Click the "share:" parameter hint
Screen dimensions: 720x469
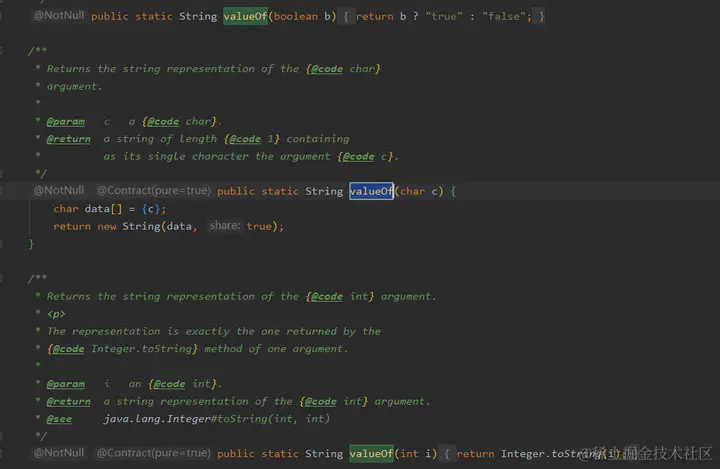pyautogui.click(x=225, y=226)
